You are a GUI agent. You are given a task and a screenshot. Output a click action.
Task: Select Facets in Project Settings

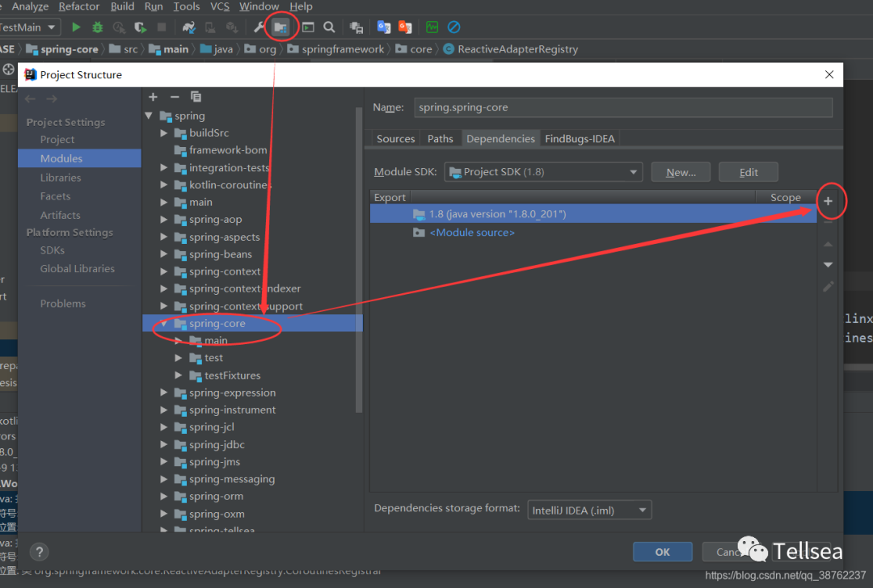point(56,195)
